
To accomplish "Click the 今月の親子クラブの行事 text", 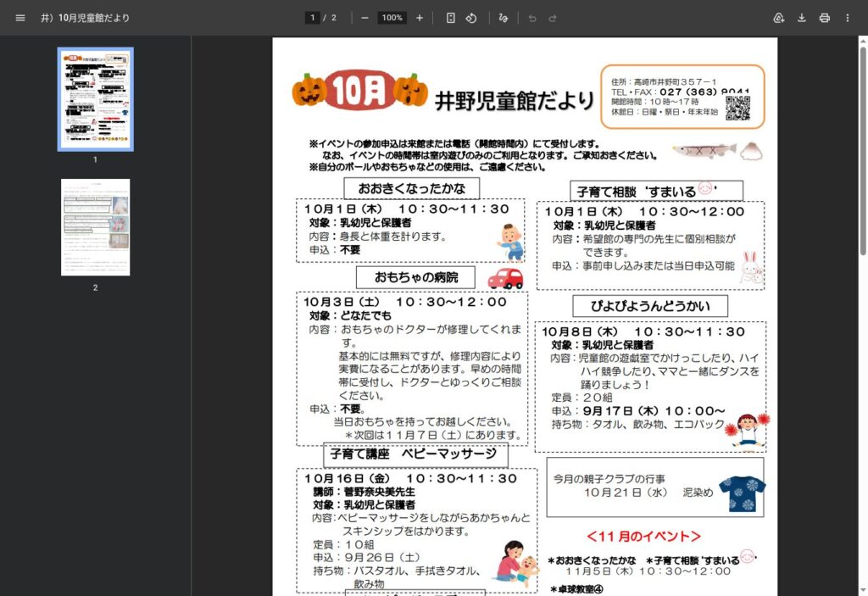I will 609,478.
